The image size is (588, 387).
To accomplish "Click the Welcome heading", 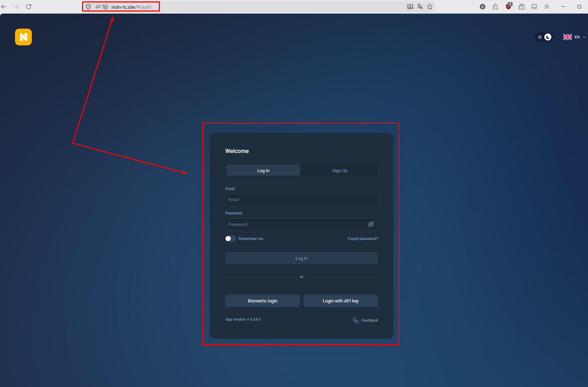I will (237, 151).
